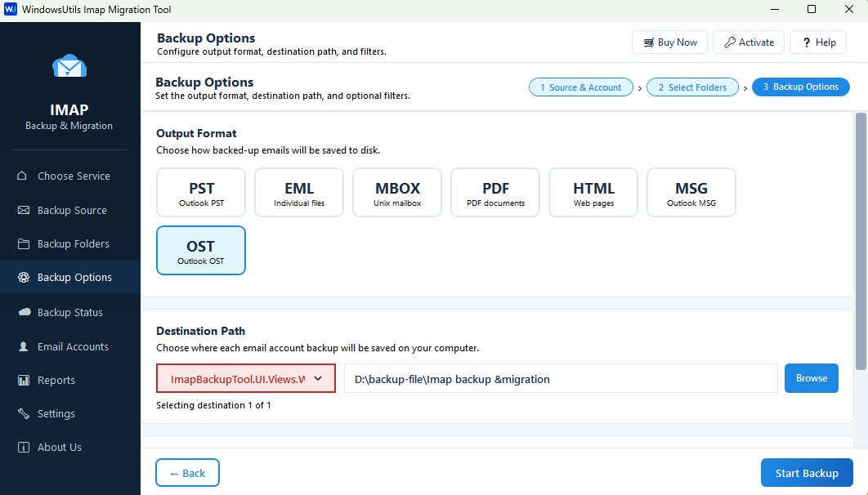Viewport: 868px width, 495px height.
Task: Click the key icon in Activate
Action: tap(730, 42)
